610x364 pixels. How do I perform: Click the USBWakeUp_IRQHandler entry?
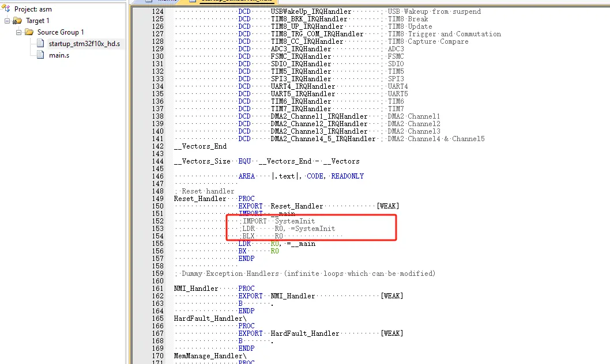(311, 12)
